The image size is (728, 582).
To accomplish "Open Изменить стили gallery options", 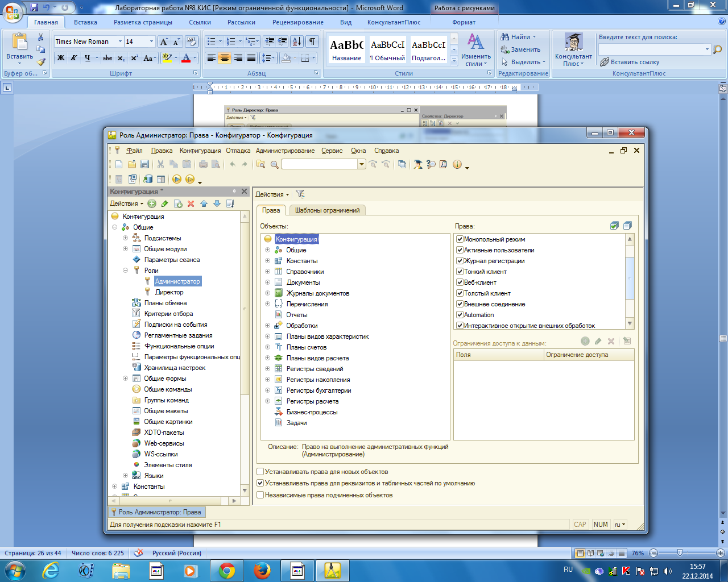I will pyautogui.click(x=476, y=50).
